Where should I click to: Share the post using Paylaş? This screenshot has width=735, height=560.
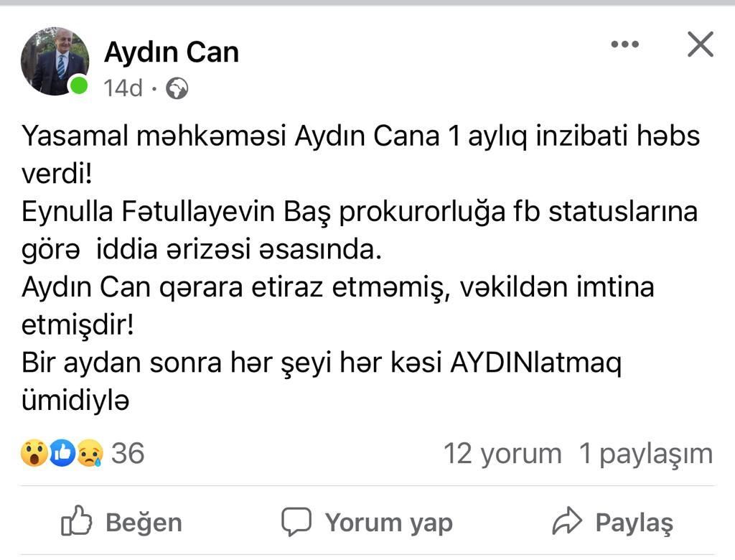(613, 522)
